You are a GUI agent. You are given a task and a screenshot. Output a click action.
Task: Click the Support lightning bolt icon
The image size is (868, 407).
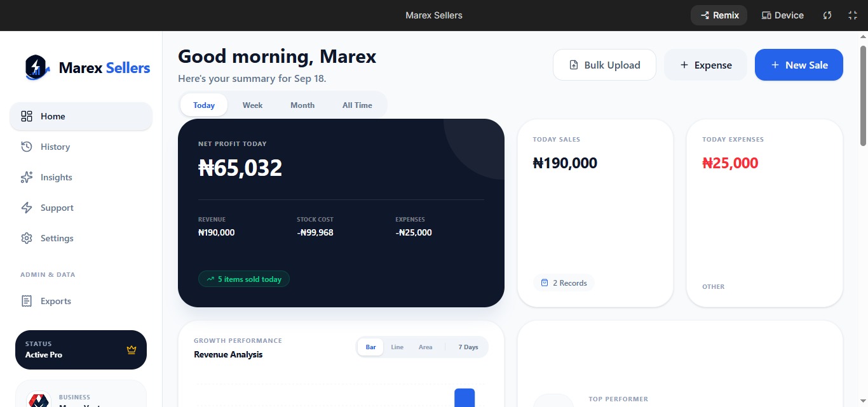click(27, 208)
